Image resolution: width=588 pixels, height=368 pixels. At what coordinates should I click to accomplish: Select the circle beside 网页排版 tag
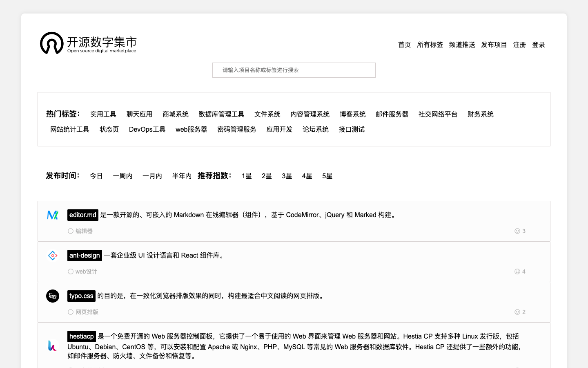tap(70, 312)
